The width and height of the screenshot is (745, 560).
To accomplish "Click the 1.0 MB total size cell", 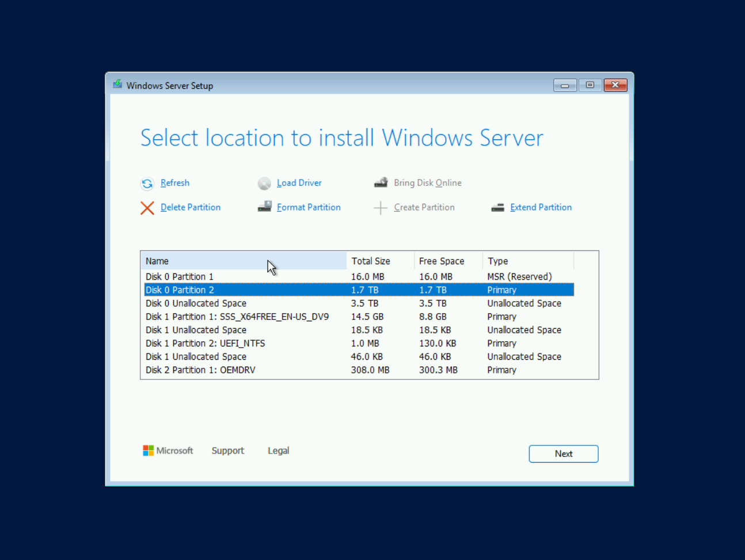I will [365, 343].
